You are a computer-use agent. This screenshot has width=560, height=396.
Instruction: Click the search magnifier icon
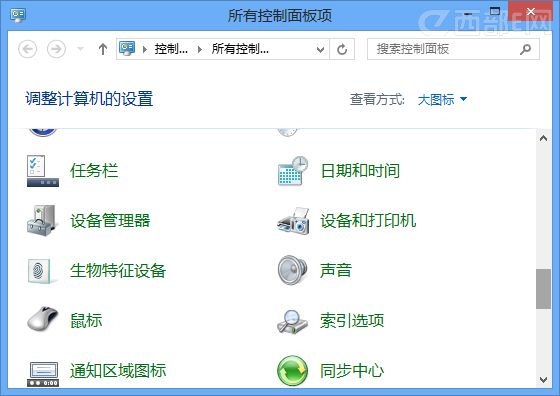click(x=525, y=49)
